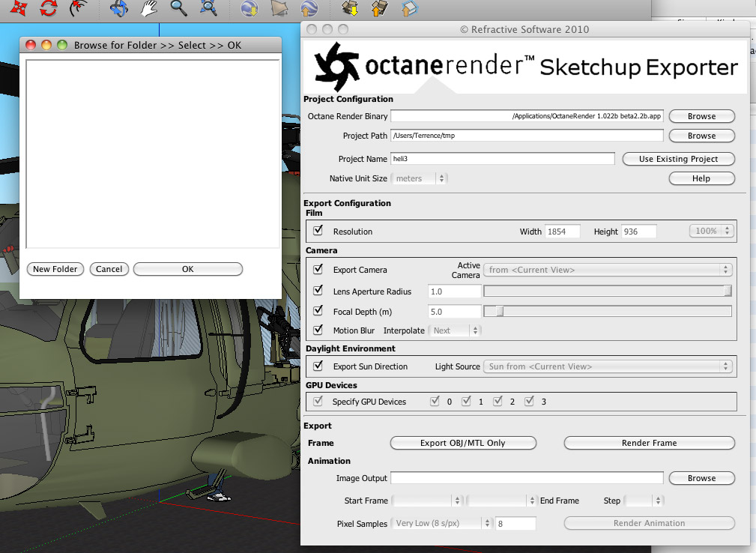Click the globe icon with yellow down arrow
This screenshot has height=553, width=756.
point(250,8)
